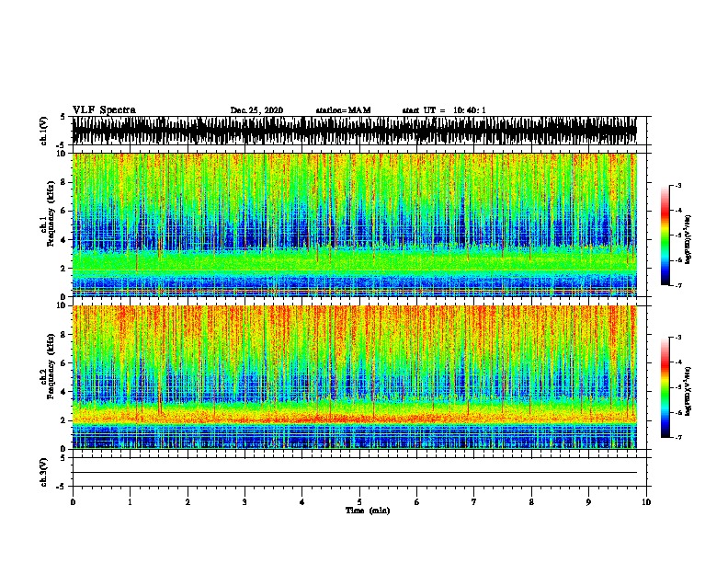Select the date label "Dec. 25, 2020"
728x563 pixels.
tap(256, 110)
